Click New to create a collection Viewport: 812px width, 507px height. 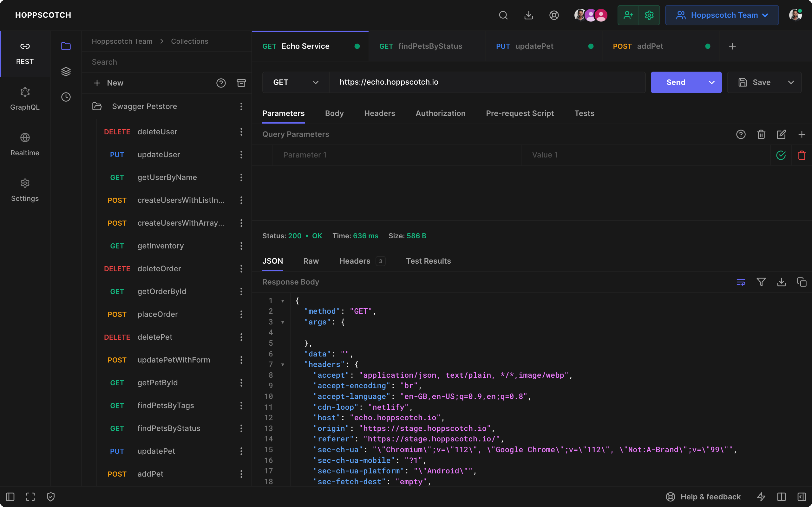click(x=108, y=83)
